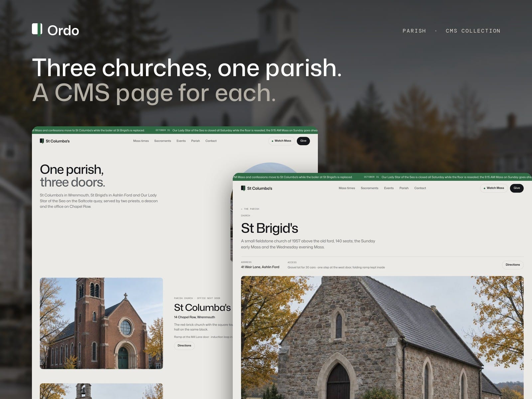Click the Give button on the back homepage
This screenshot has width=532, height=399.
point(303,141)
